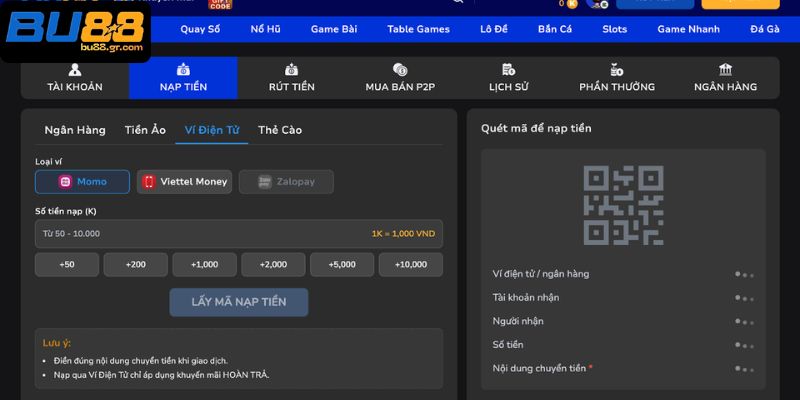Open Table Games in the navigation bar
Screen dimensions: 800x400
[x=418, y=29]
